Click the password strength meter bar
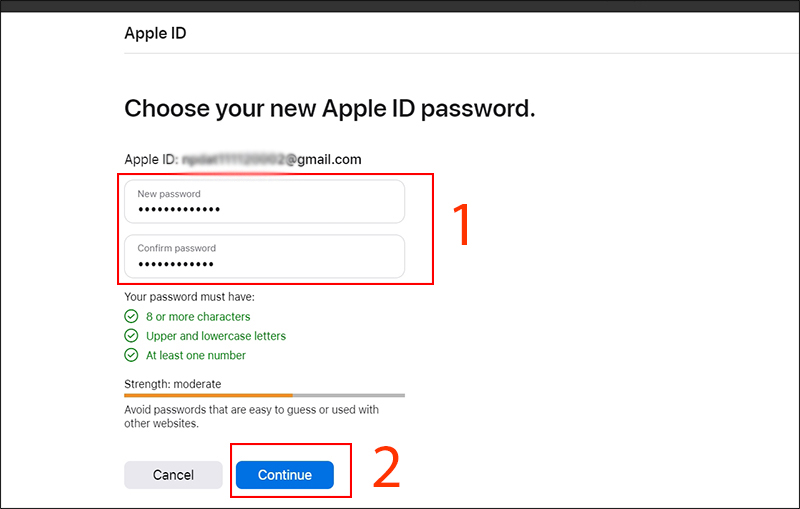The width and height of the screenshot is (800, 509). pos(264,395)
